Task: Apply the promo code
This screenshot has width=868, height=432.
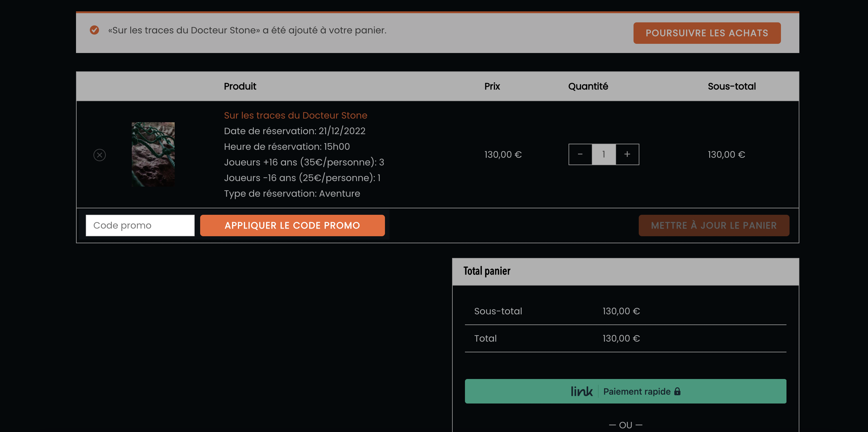Action: pos(292,225)
